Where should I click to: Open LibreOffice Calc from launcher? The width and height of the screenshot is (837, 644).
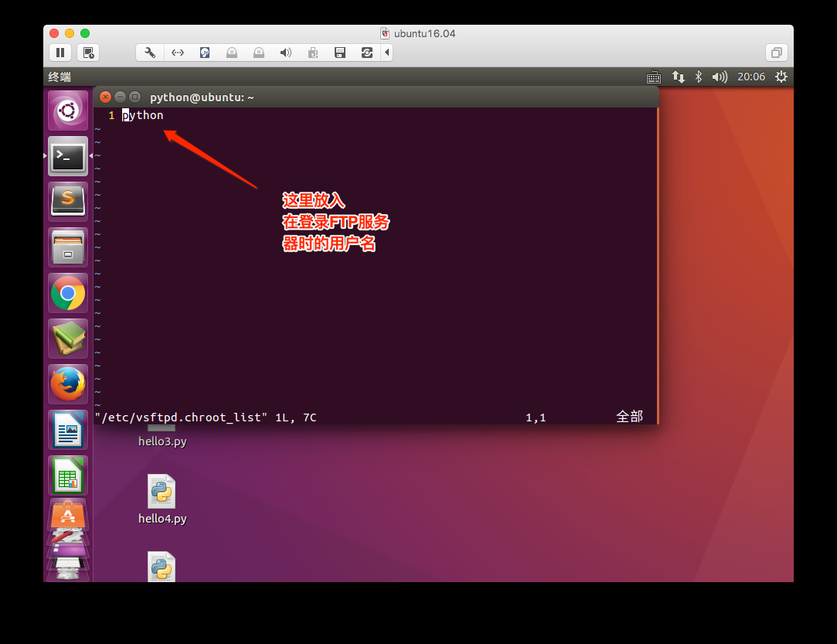pos(68,475)
